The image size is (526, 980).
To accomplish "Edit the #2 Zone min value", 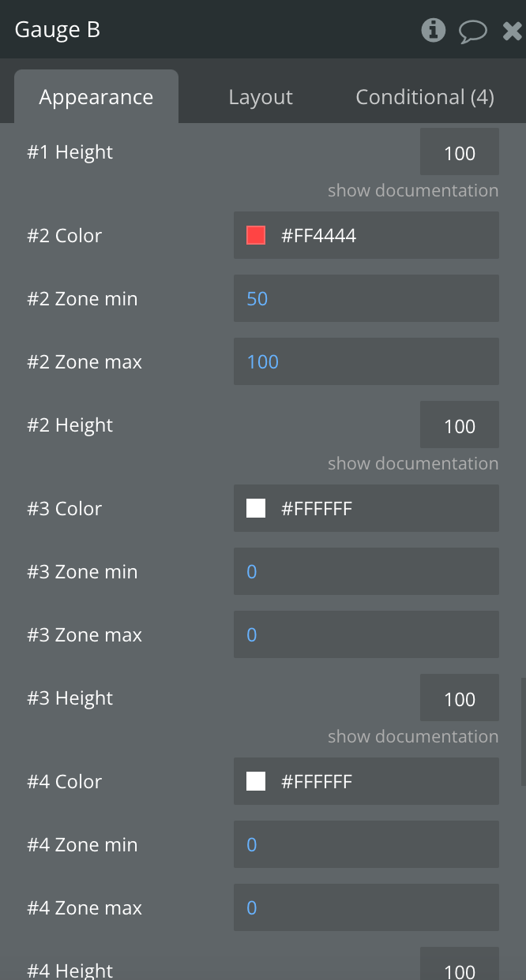I will pos(366,298).
